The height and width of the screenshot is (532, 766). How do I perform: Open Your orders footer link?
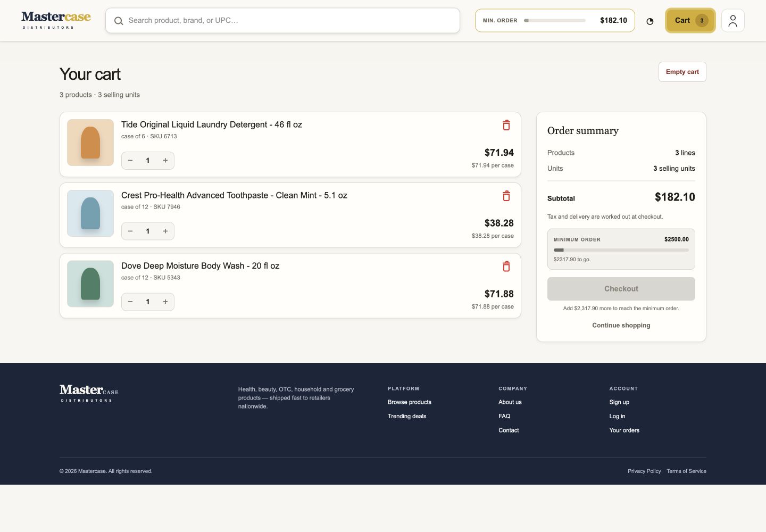click(625, 430)
